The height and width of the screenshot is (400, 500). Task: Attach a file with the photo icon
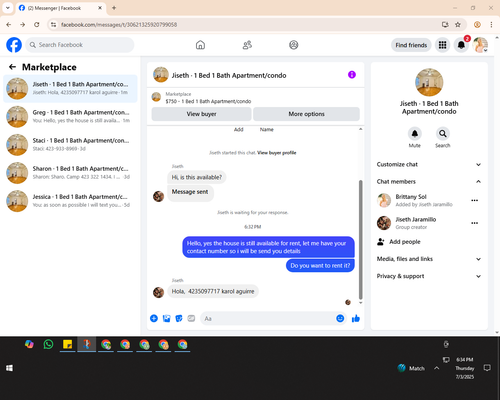[166, 318]
